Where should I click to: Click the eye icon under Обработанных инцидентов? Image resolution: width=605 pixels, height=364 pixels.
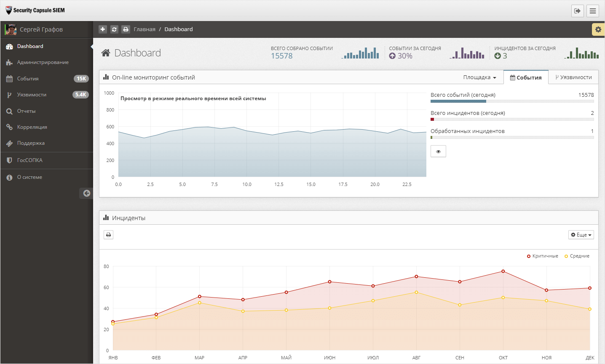pos(438,151)
